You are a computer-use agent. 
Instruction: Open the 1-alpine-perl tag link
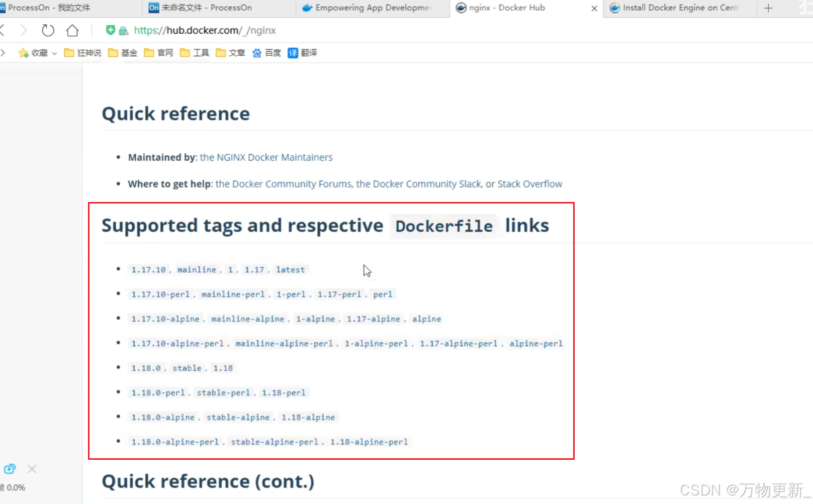pos(376,344)
